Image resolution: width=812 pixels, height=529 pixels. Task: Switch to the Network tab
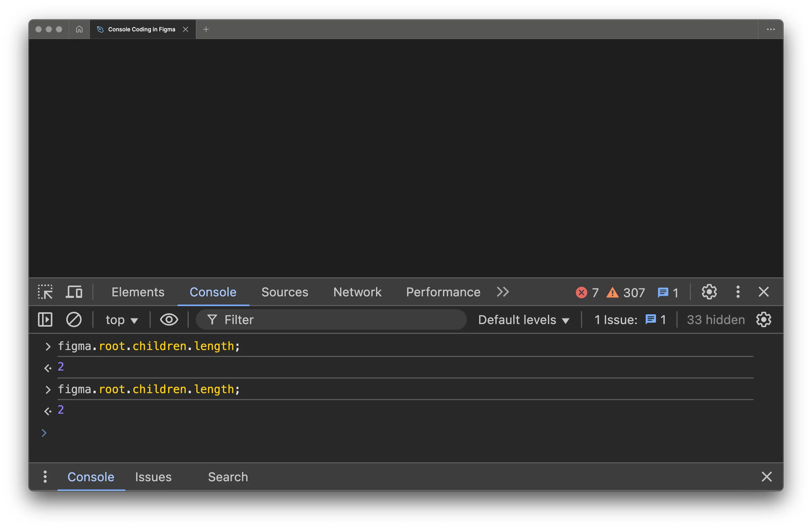pos(357,292)
